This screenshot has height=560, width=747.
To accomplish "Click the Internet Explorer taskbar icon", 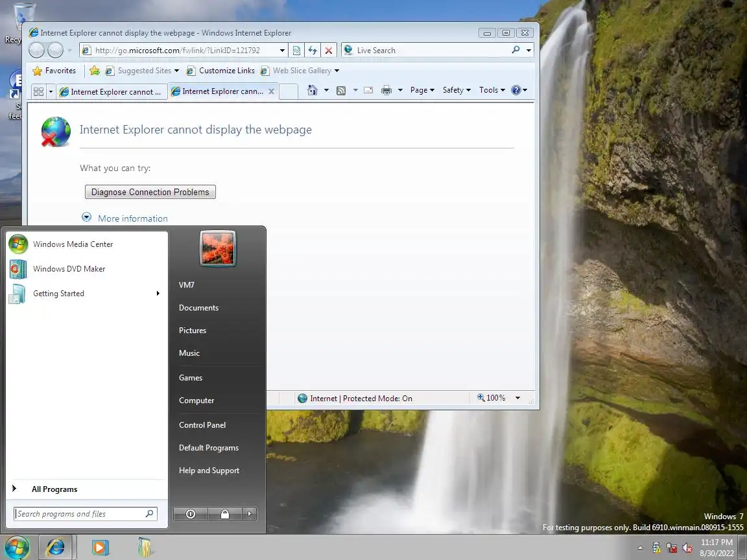I will [56, 548].
